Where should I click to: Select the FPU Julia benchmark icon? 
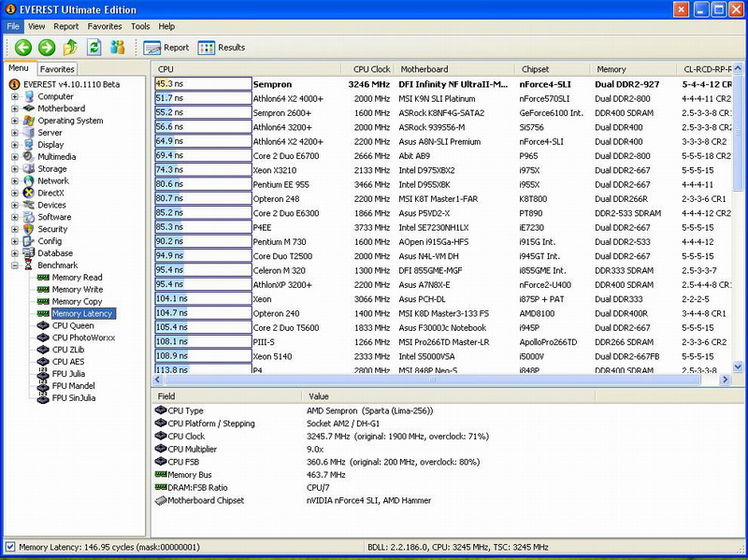point(43,374)
